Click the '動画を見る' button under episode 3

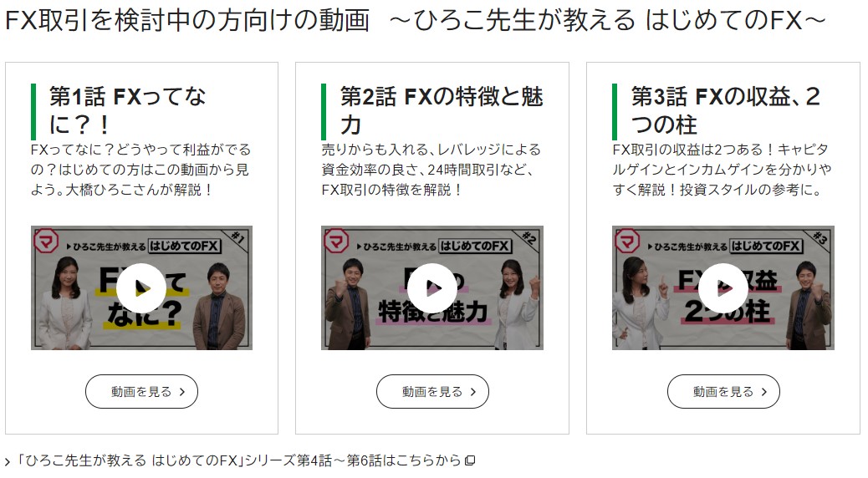[x=723, y=392]
